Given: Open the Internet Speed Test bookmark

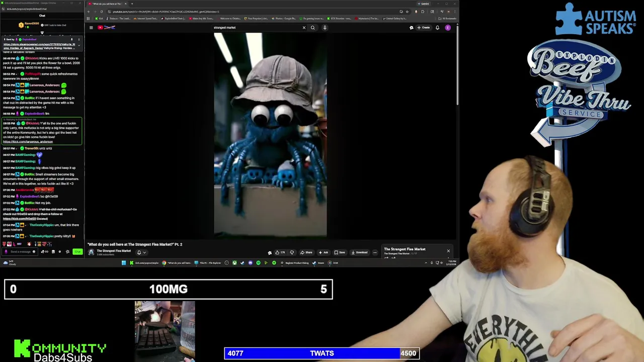Looking at the screenshot, I should [x=146, y=19].
